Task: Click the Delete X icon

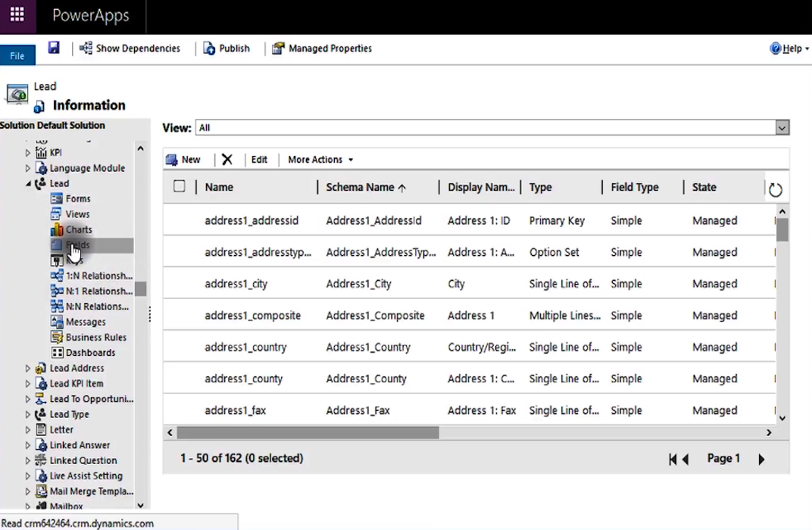Action: pos(226,160)
